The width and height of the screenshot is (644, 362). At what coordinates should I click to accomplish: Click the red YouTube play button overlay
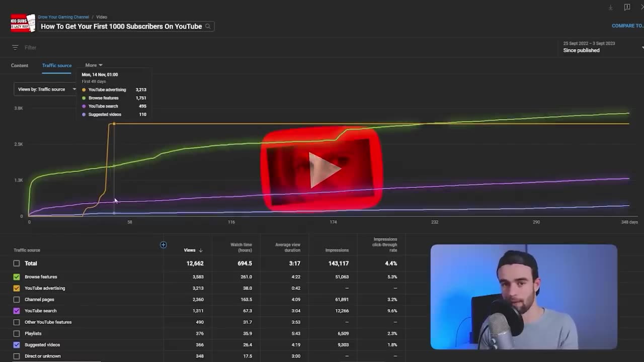click(x=321, y=169)
